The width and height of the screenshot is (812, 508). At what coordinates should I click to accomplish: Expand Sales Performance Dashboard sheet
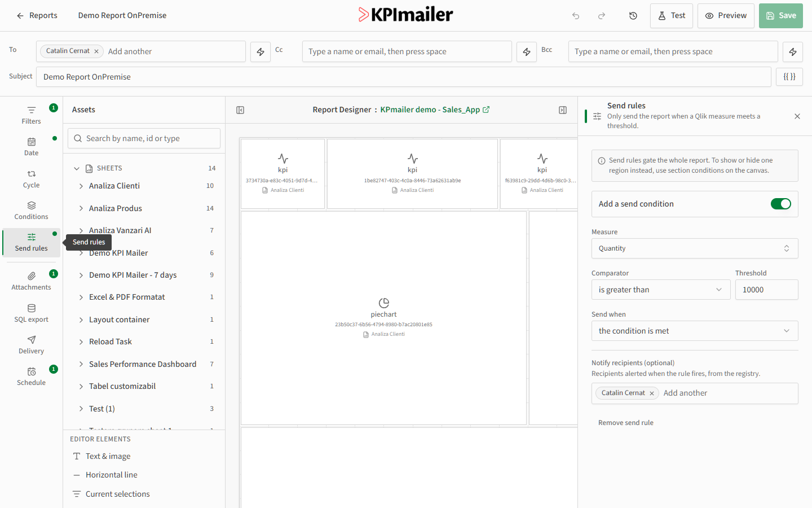[x=81, y=365]
